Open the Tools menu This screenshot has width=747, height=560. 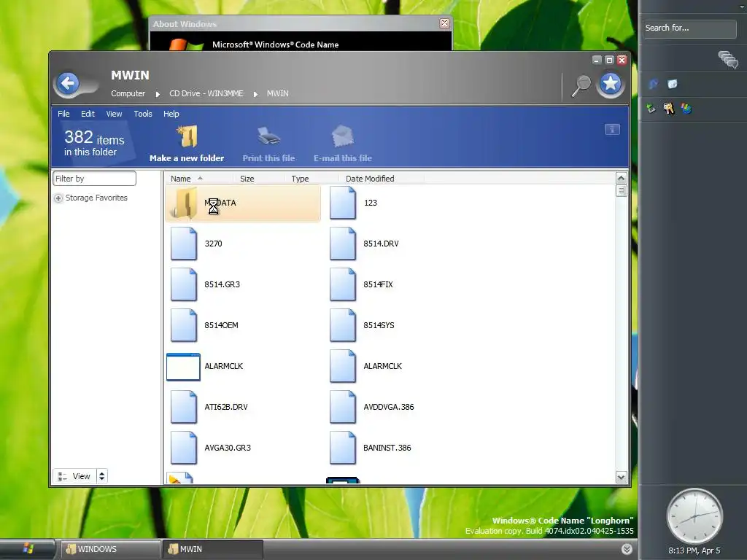pyautogui.click(x=143, y=114)
